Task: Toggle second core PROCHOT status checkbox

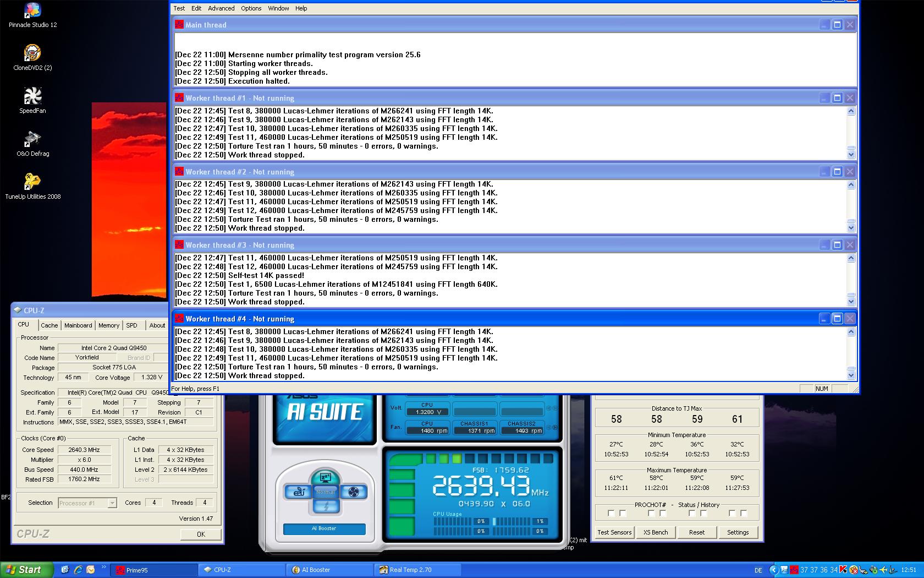Action: pos(651,513)
